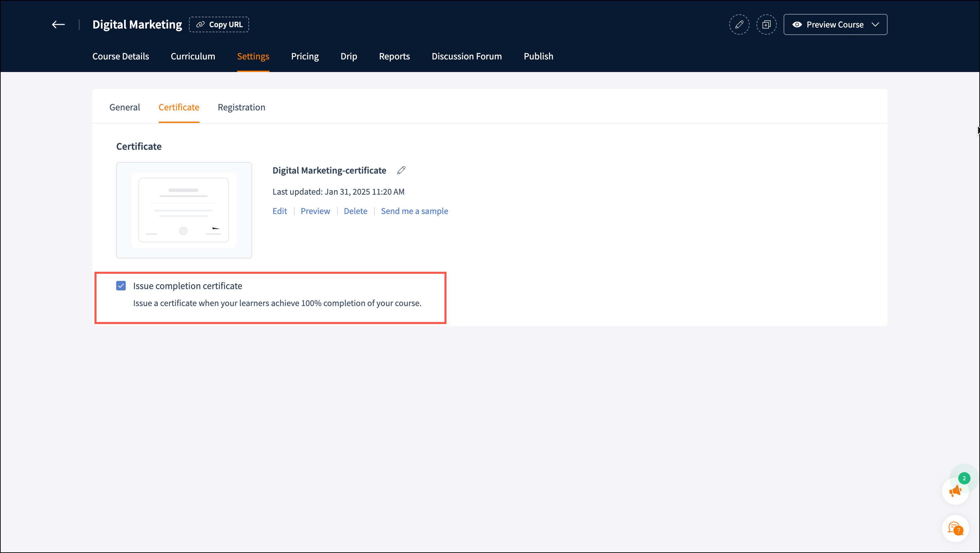Screen dimensions: 980x553
Task: Click Send me a sample link
Action: tap(414, 211)
